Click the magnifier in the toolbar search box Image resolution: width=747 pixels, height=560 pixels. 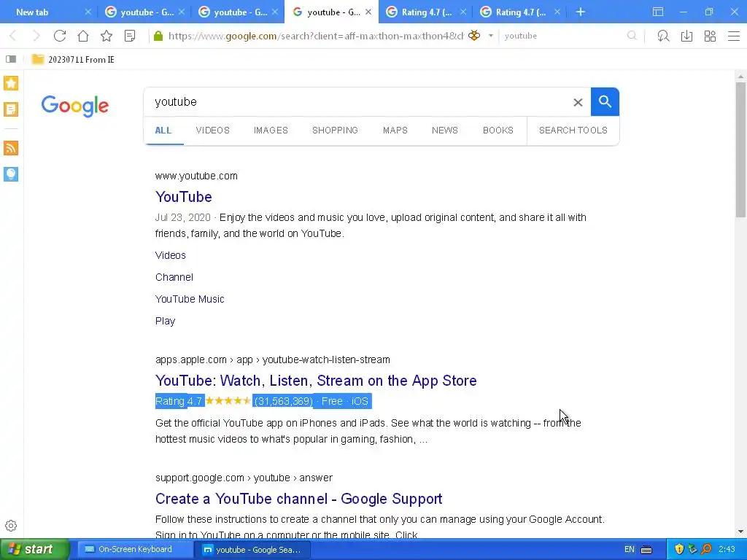click(632, 36)
